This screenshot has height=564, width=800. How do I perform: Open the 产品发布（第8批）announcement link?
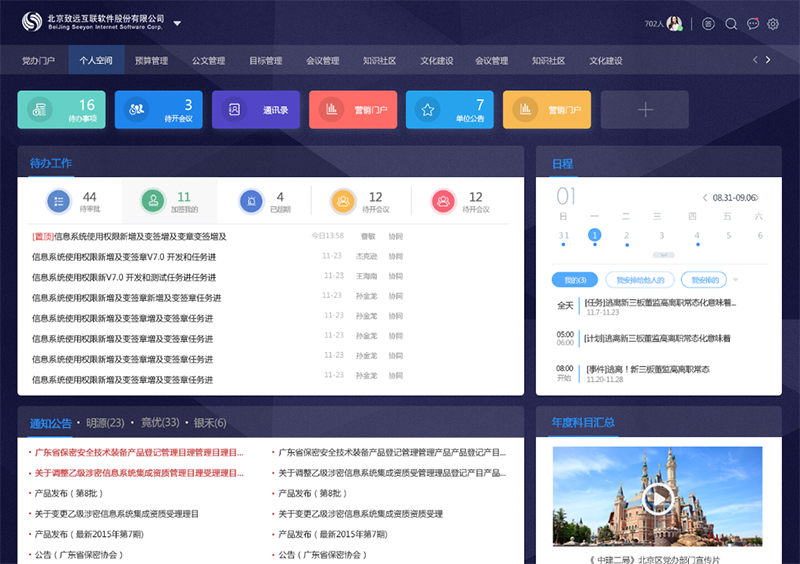tap(68, 493)
